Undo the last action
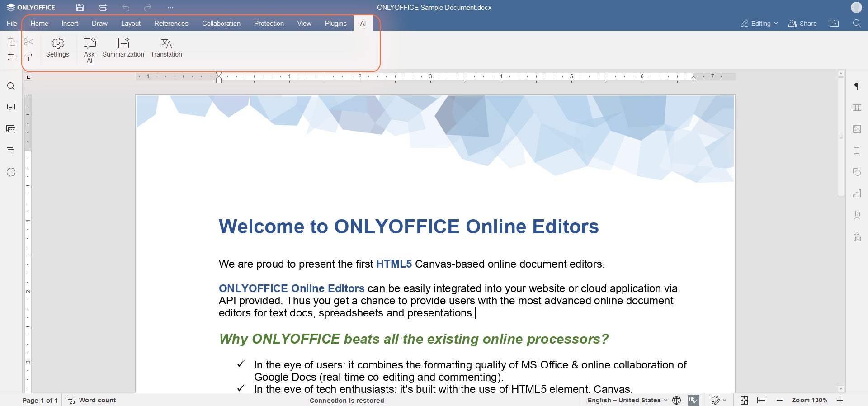 click(126, 8)
